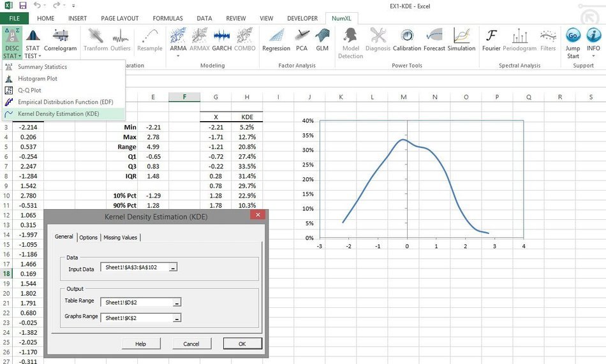This screenshot has height=364, width=606.
Task: Click the Input Data range field
Action: pos(135,267)
